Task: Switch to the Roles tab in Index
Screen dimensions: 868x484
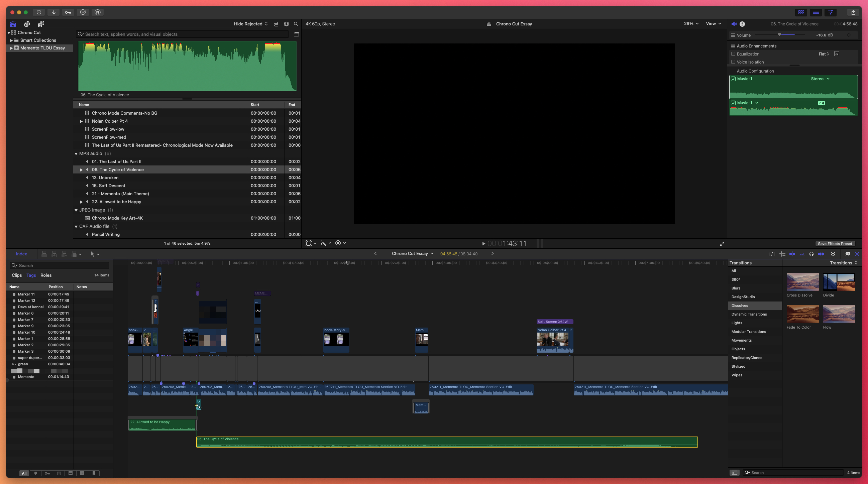Action: [x=46, y=275]
